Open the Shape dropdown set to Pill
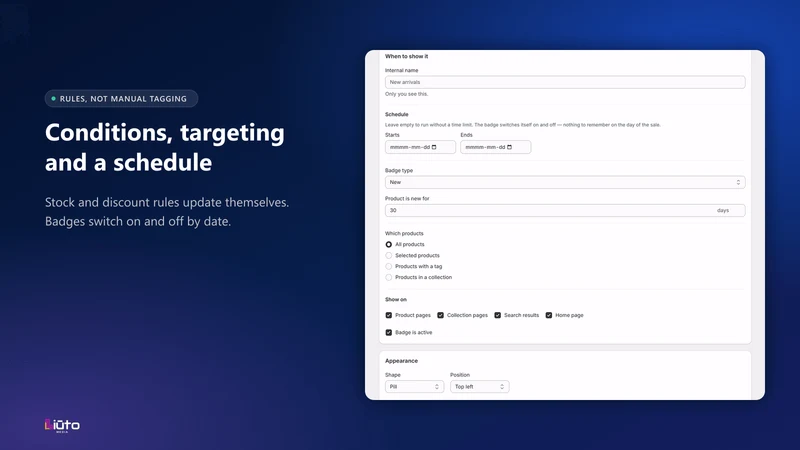Viewport: 800px width, 450px height. (x=414, y=387)
